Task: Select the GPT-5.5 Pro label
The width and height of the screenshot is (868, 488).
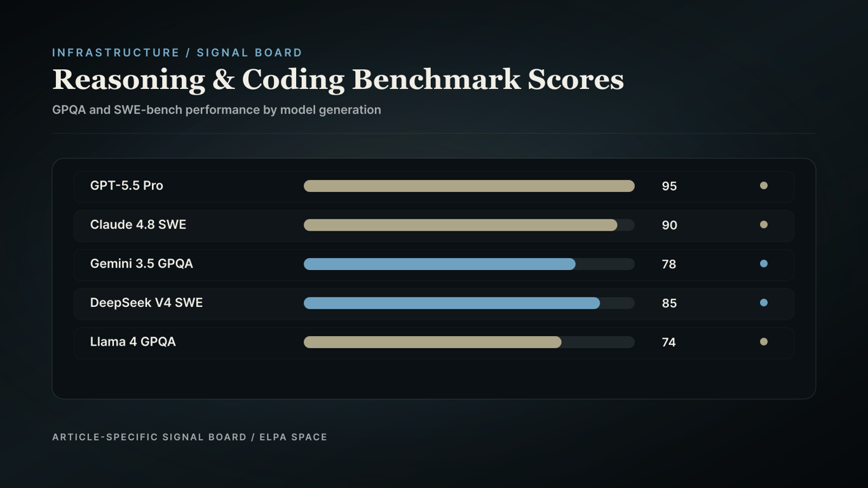Action: tap(126, 186)
